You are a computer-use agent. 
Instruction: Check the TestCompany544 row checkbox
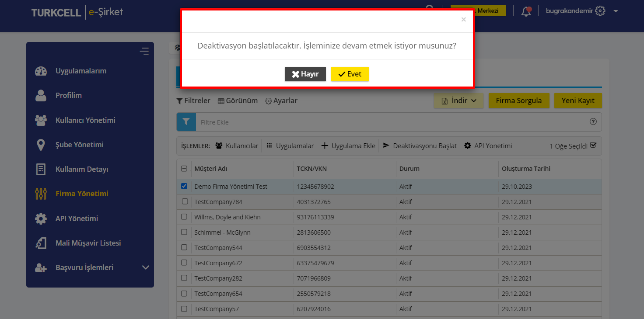coord(185,247)
